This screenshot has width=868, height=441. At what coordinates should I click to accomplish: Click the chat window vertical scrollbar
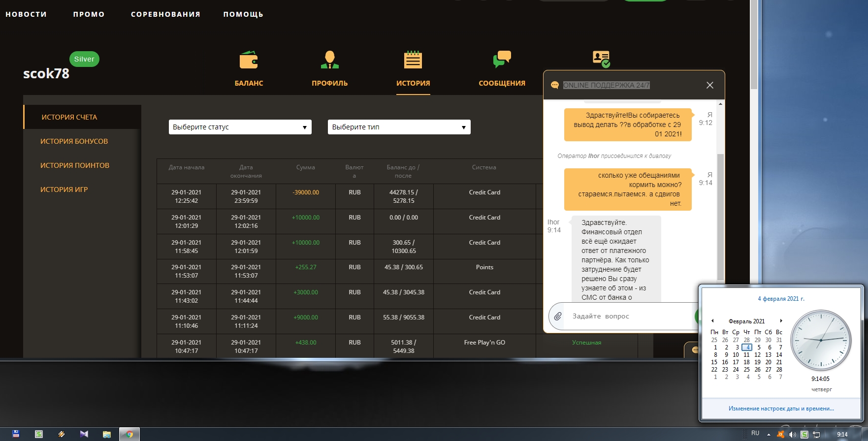[720, 217]
